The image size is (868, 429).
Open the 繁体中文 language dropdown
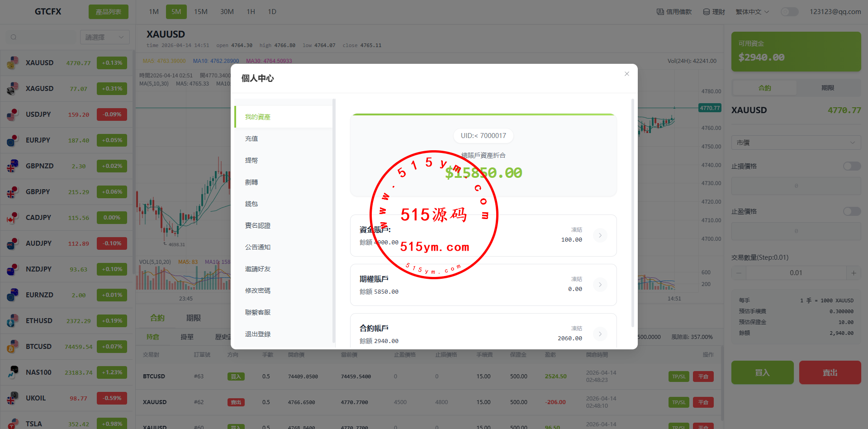(752, 12)
